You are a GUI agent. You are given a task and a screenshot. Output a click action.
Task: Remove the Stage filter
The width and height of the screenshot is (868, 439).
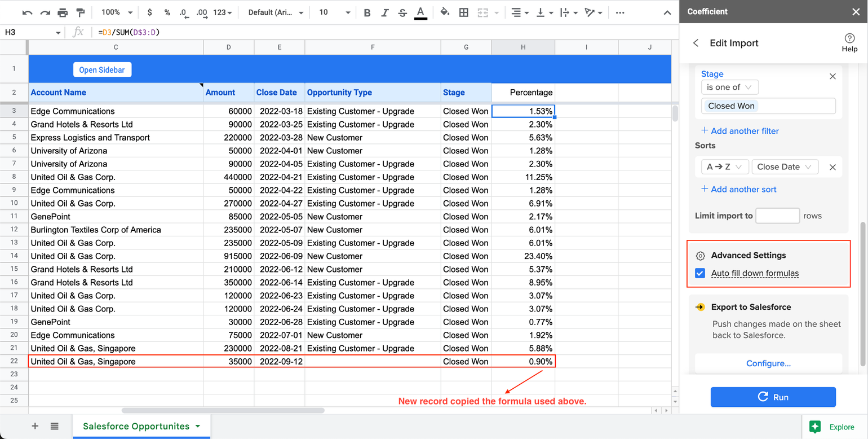[832, 76]
